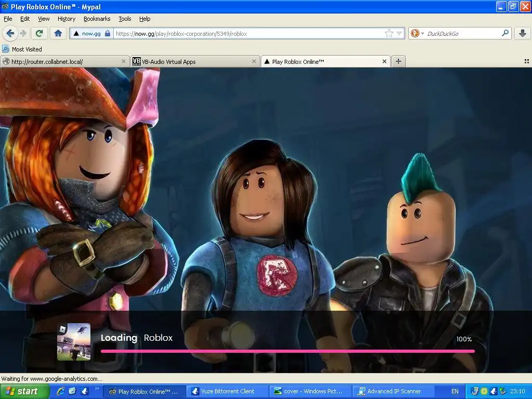Launch Vuze from quick launch

85,391
